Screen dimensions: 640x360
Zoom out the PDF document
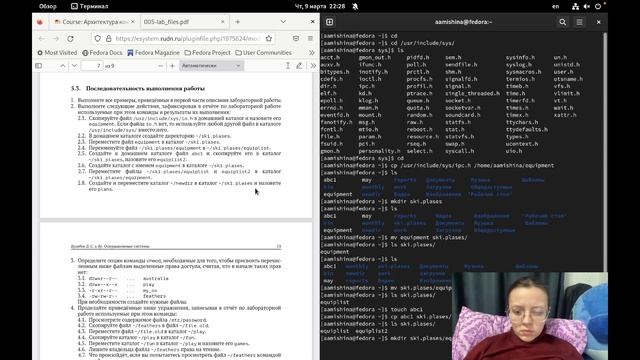tap(160, 66)
